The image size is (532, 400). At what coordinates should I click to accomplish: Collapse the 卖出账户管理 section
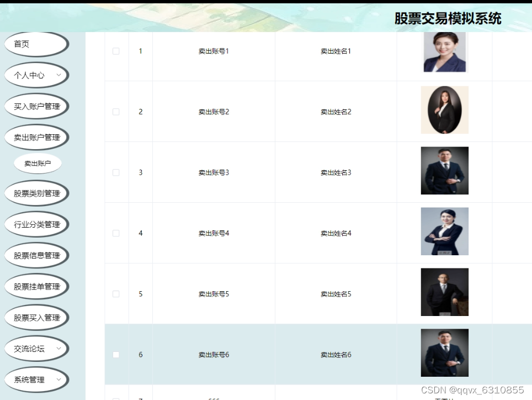coord(36,138)
